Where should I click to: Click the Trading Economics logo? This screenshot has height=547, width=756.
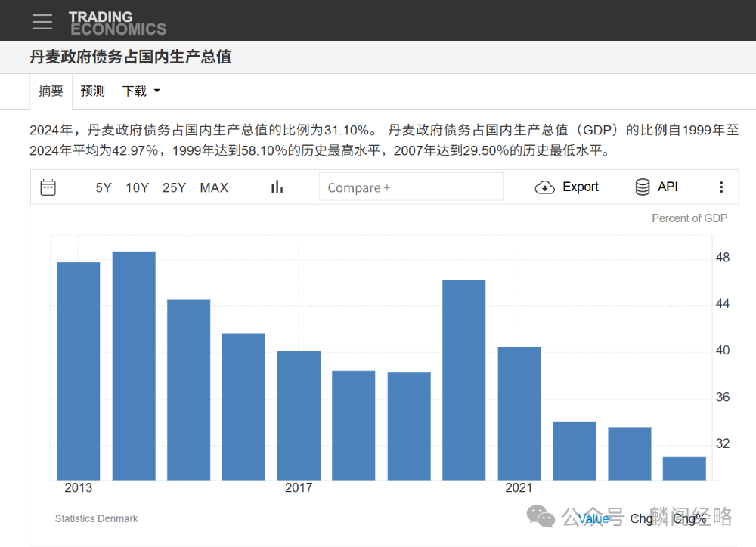(x=117, y=20)
